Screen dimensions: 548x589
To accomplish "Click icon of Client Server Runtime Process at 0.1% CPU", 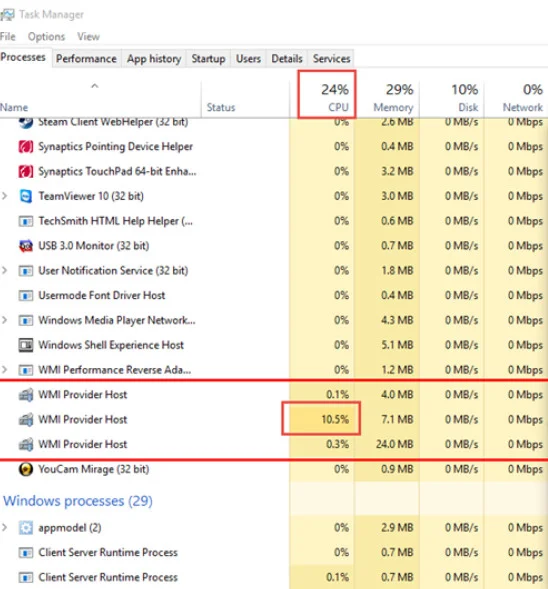I will [26, 577].
